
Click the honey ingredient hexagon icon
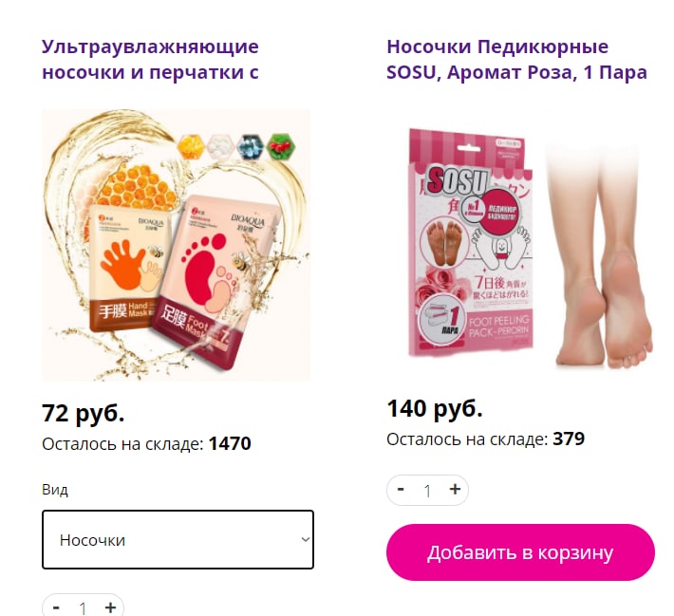191,146
